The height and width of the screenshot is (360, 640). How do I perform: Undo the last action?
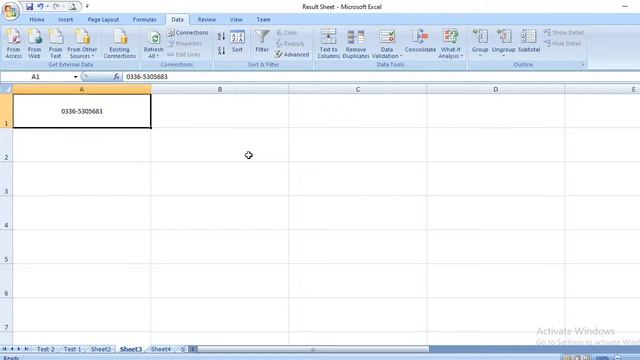40,7
